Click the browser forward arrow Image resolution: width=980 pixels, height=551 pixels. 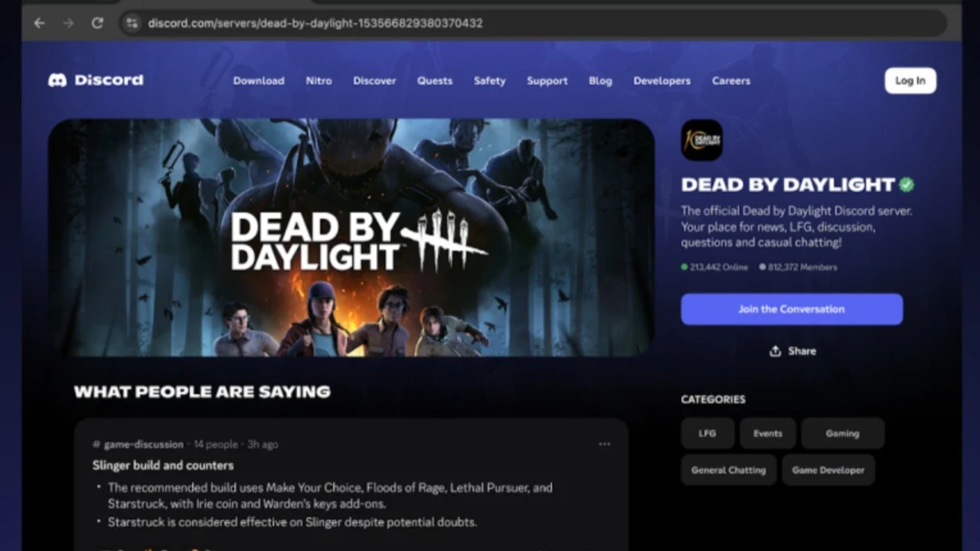pos(68,23)
